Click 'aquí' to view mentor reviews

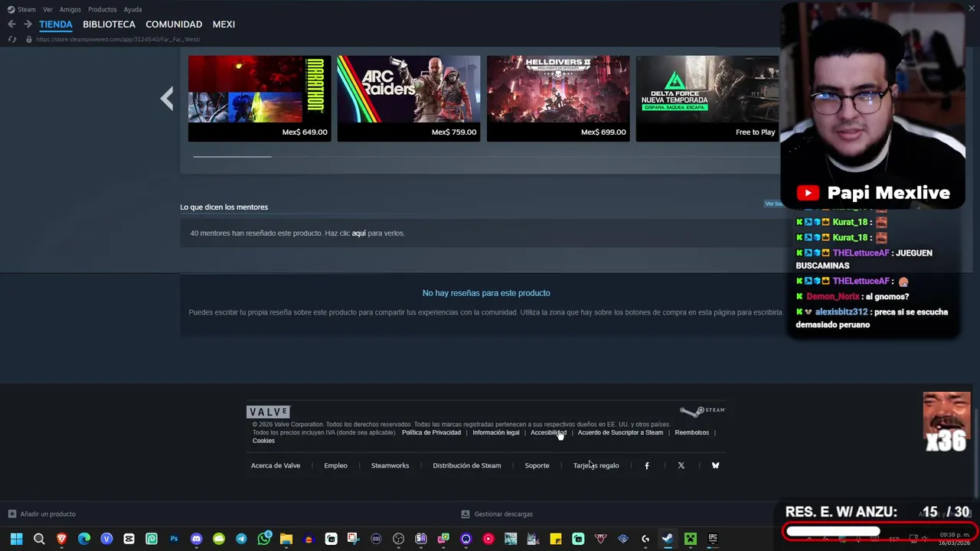[x=358, y=233]
